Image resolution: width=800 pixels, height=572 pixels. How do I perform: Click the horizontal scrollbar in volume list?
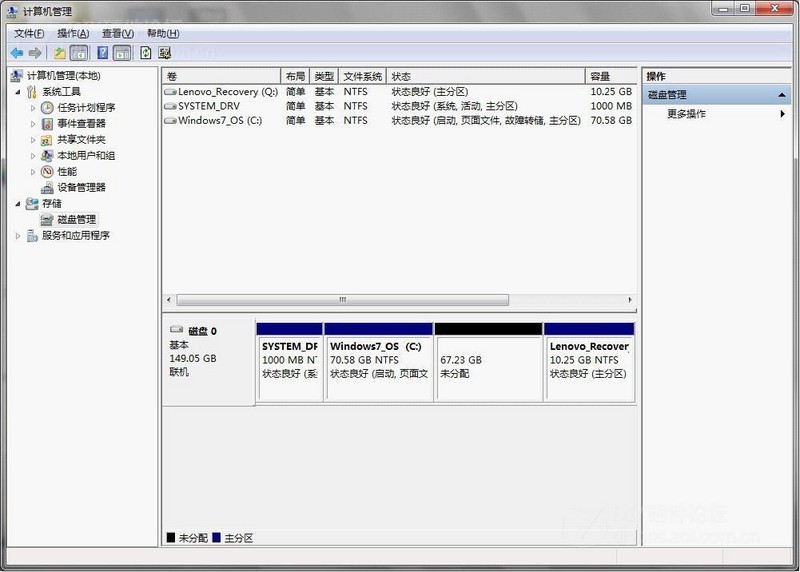tap(342, 299)
